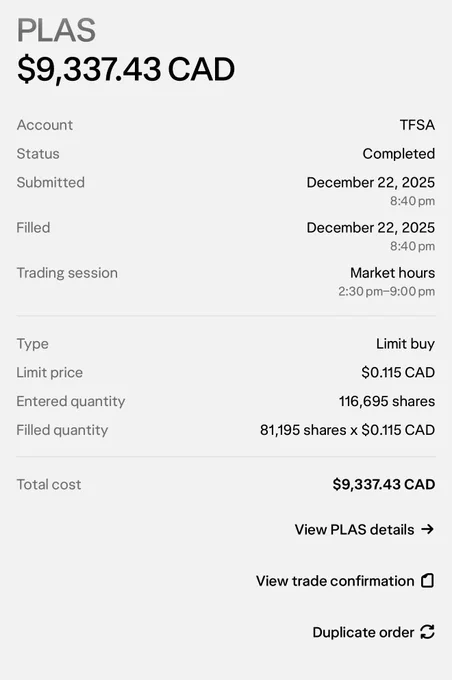
Task: Click the Limit buy type value
Action: click(405, 344)
